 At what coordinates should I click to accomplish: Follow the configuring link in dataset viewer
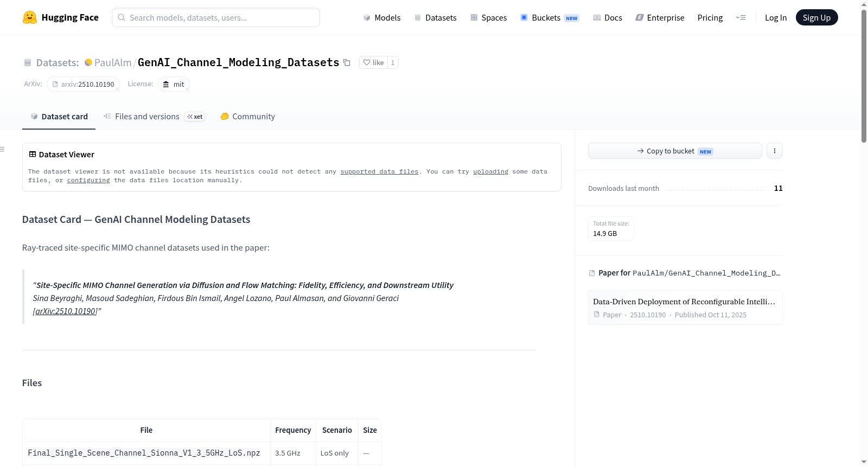[88, 180]
